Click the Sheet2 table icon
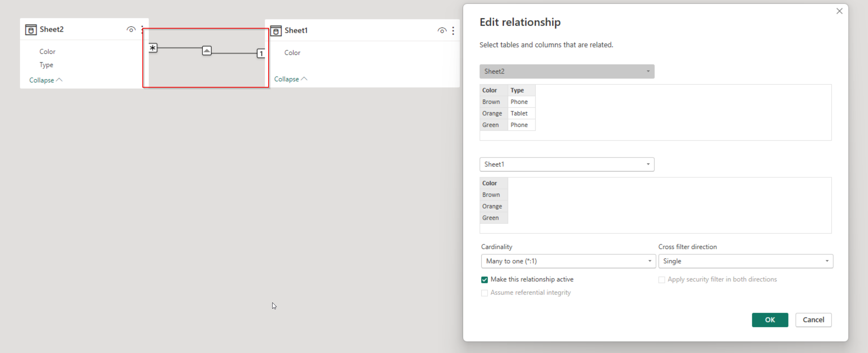This screenshot has width=868, height=353. click(31, 30)
